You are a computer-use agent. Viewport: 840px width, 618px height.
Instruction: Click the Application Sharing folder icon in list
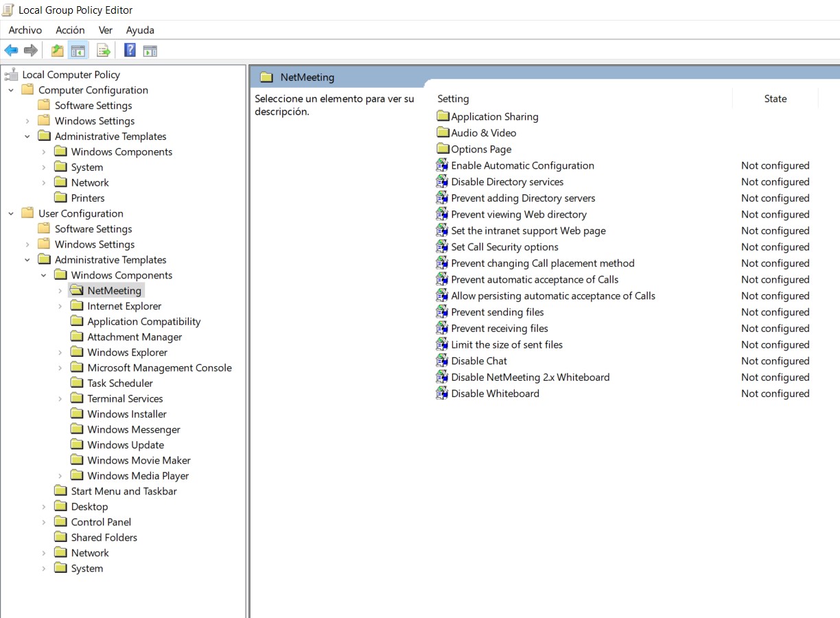coord(443,117)
